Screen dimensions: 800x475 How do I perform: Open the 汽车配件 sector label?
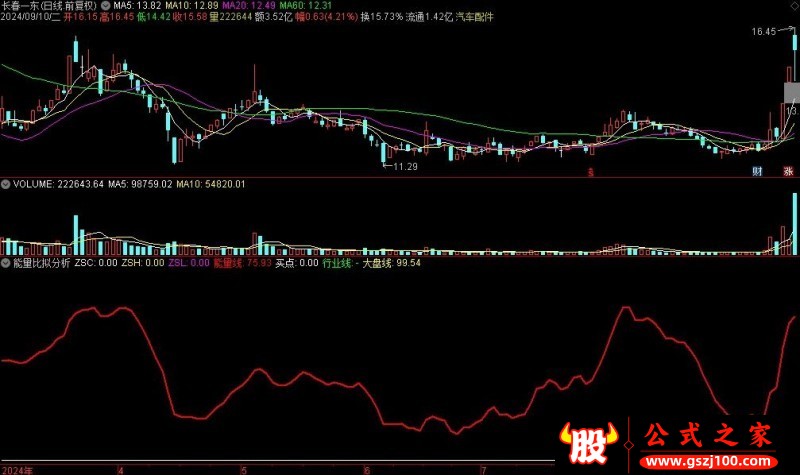point(474,17)
